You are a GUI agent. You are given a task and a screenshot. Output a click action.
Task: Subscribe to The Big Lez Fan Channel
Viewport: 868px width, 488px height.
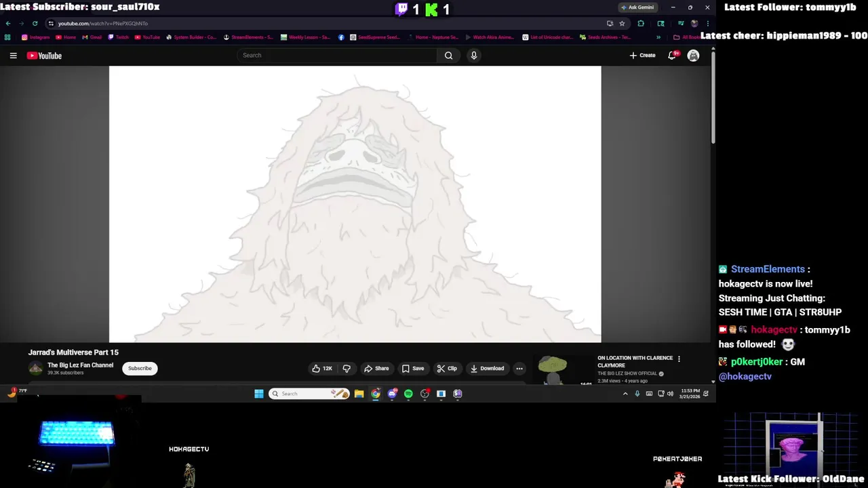point(140,369)
